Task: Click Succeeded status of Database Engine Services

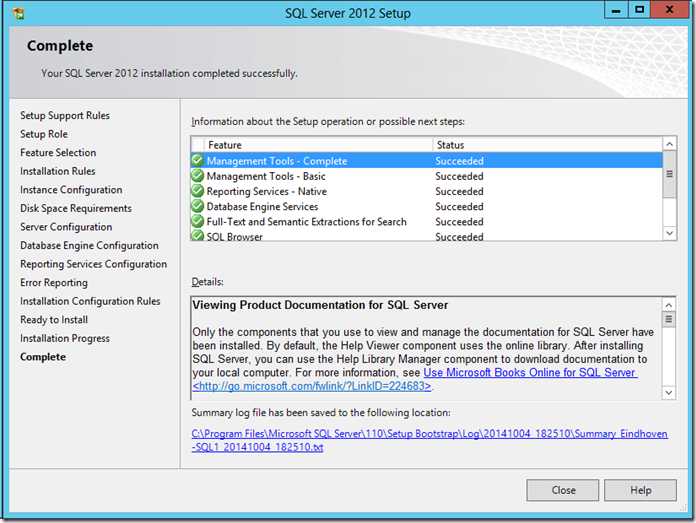Action: point(459,206)
